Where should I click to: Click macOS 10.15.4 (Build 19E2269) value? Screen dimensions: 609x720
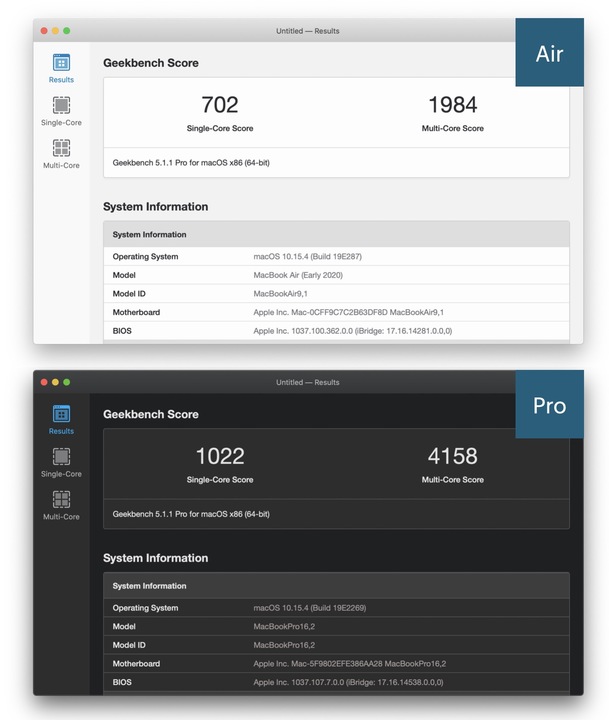[x=310, y=608]
